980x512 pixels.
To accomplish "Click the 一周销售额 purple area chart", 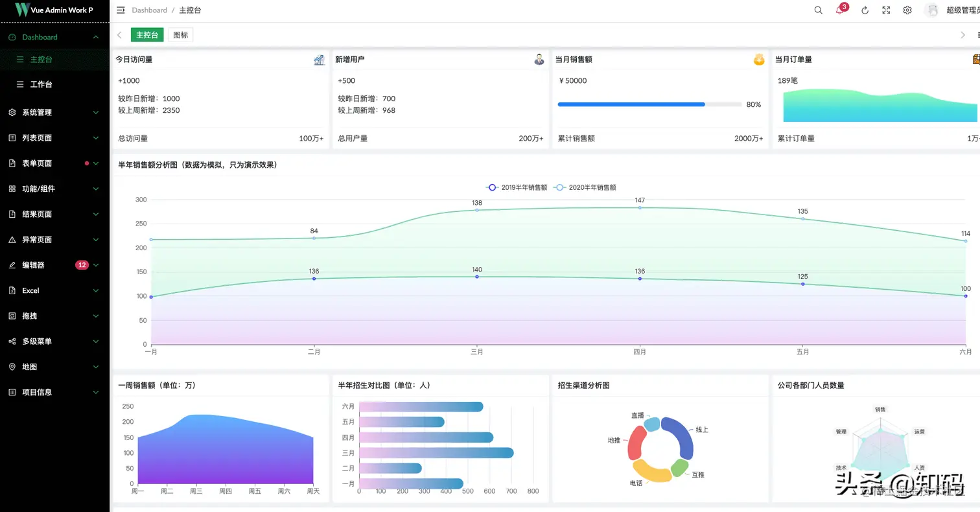I will pyautogui.click(x=226, y=449).
